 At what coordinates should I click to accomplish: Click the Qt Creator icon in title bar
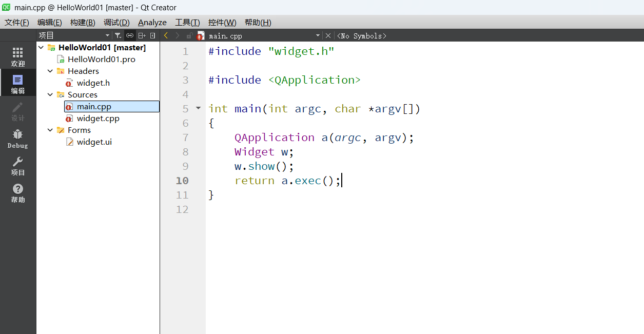tap(6, 7)
